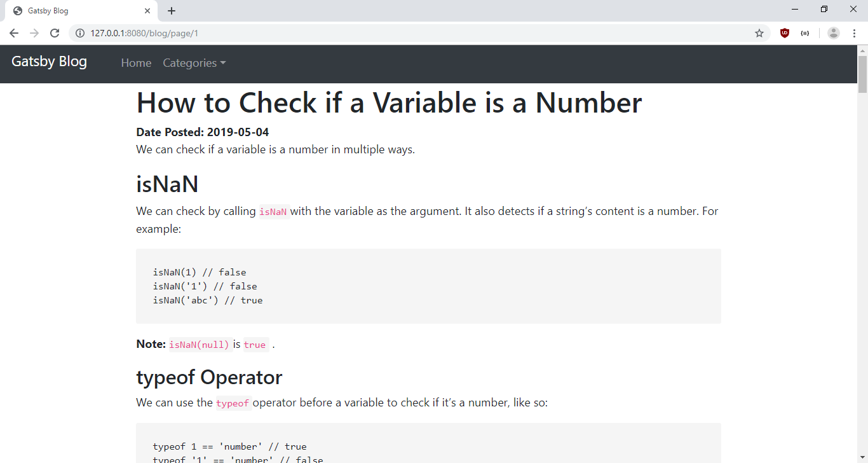Click Home in the site navigation bar

click(x=136, y=62)
